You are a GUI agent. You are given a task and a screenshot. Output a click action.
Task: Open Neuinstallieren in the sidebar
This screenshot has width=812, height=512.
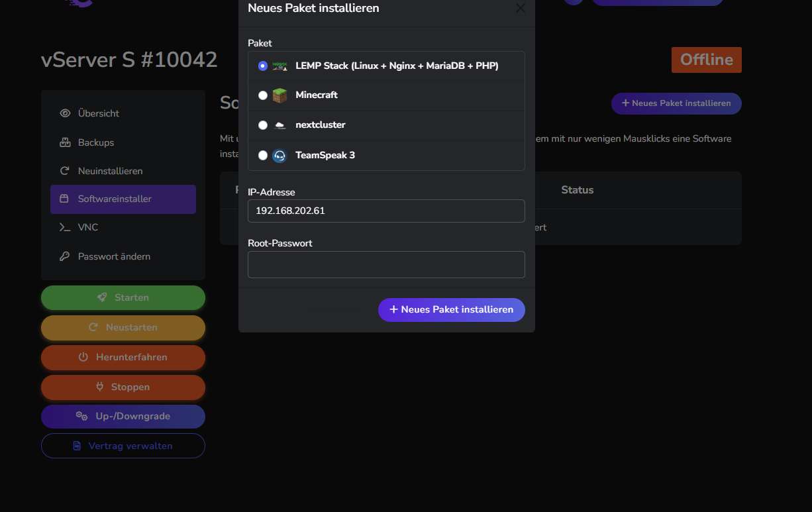[x=123, y=171]
